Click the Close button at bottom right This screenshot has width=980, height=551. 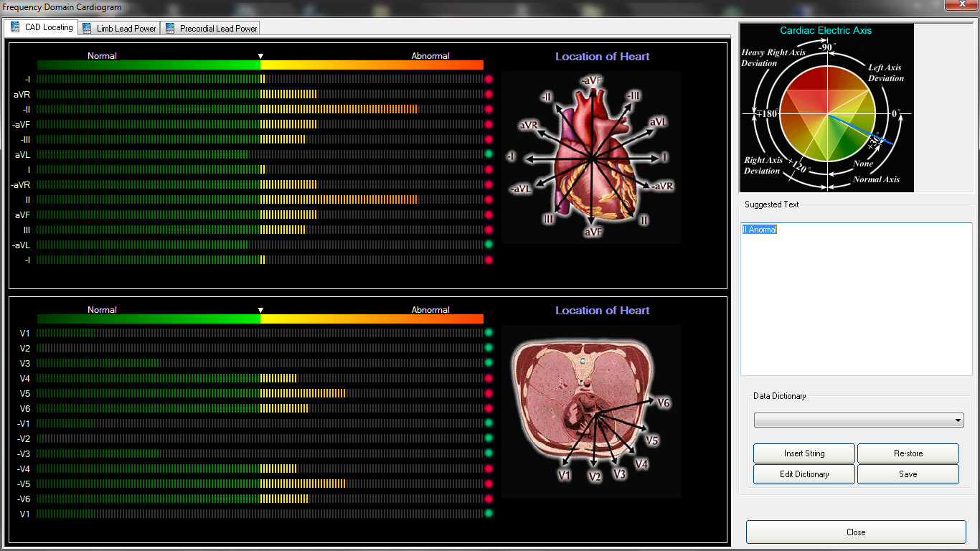[855, 532]
